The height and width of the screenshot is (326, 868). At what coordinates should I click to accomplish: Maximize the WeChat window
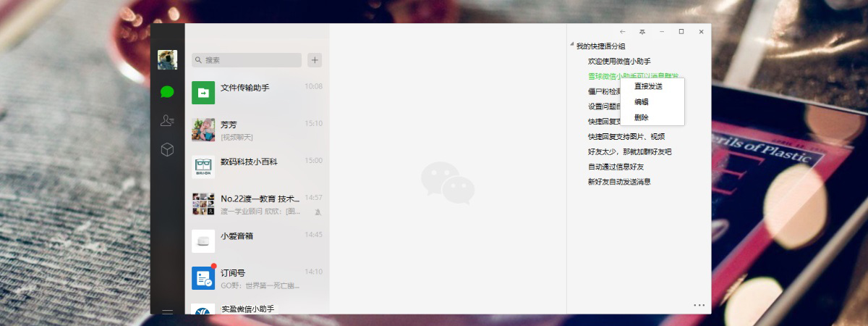pyautogui.click(x=681, y=32)
